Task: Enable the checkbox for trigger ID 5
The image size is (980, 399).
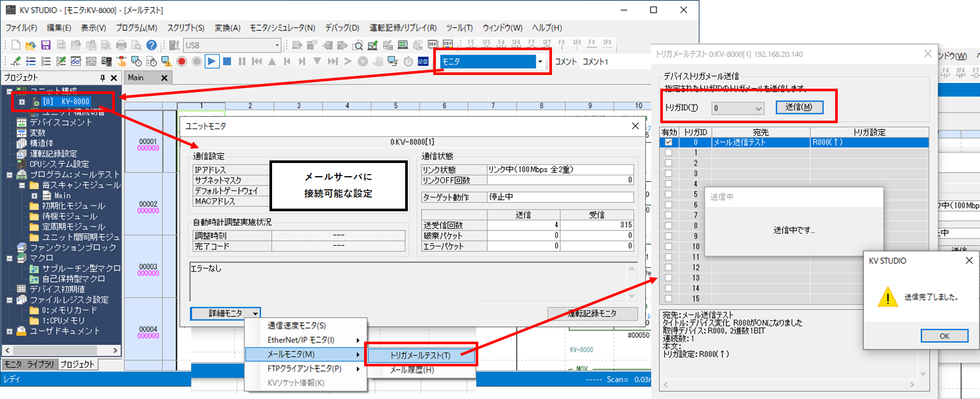Action: (667, 194)
